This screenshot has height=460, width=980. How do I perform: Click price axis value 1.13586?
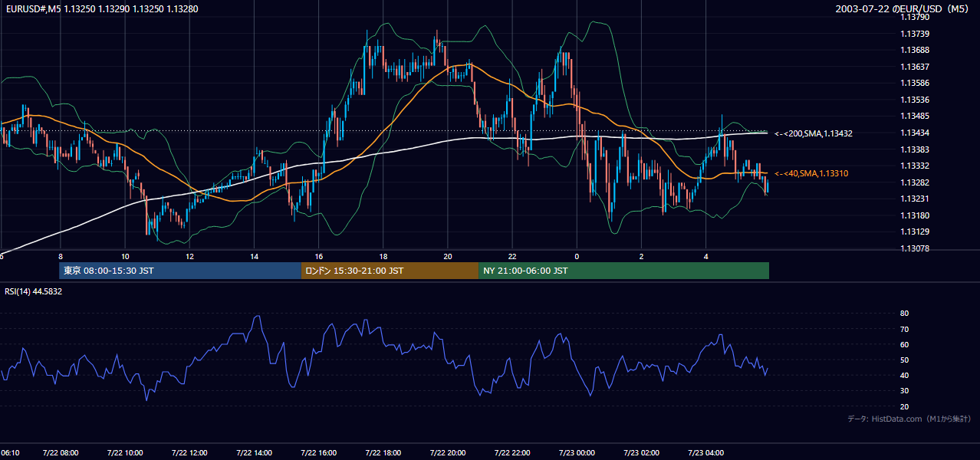click(x=916, y=83)
